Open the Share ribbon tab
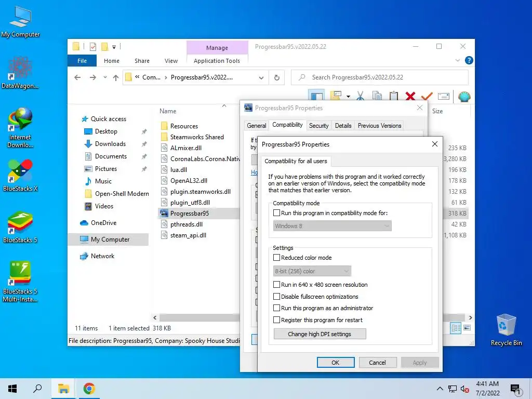Viewport: 532px width, 399px height. [142, 61]
